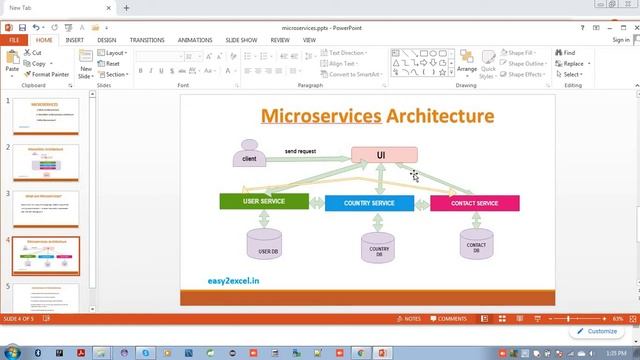Click Sign in link
Image resolution: width=640 pixels, height=360 pixels.
[621, 40]
